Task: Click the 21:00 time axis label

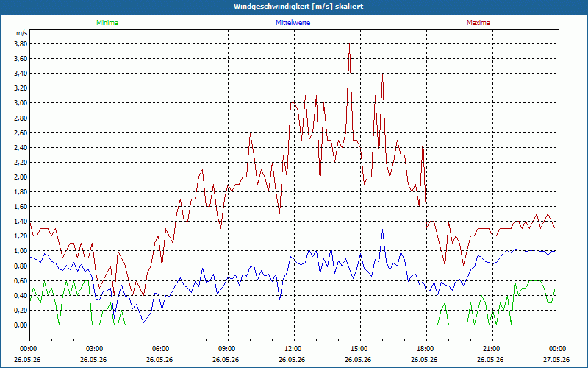Action: click(492, 349)
